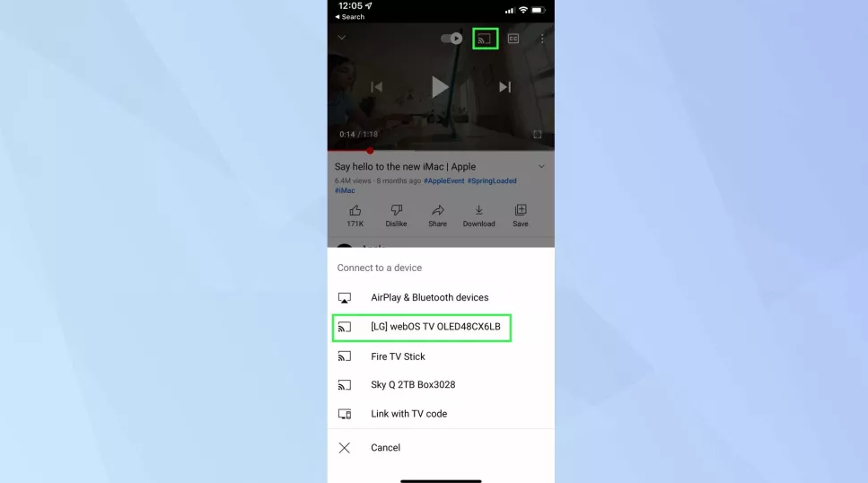Play the video
This screenshot has width=868, height=483.
click(440, 87)
